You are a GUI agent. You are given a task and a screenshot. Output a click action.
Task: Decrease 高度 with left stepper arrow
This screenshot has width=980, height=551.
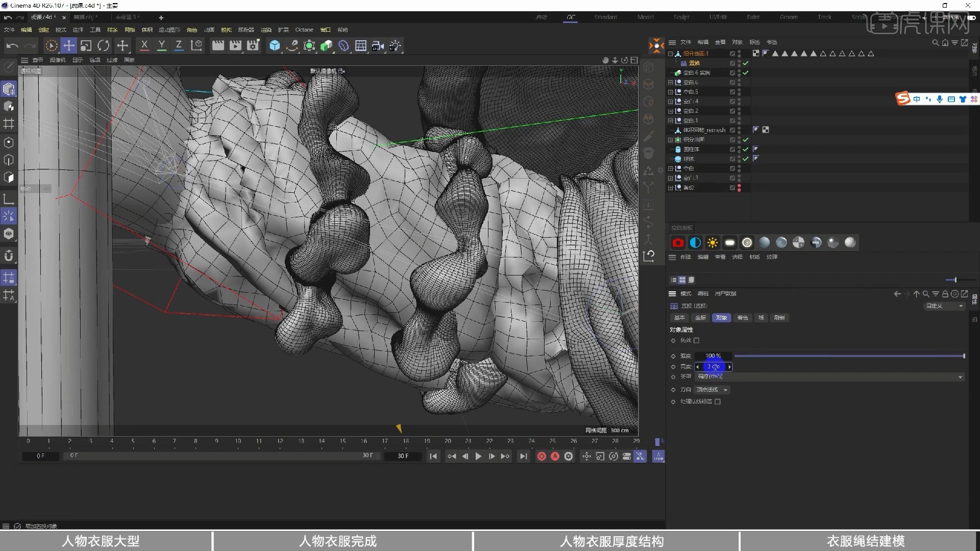click(697, 367)
